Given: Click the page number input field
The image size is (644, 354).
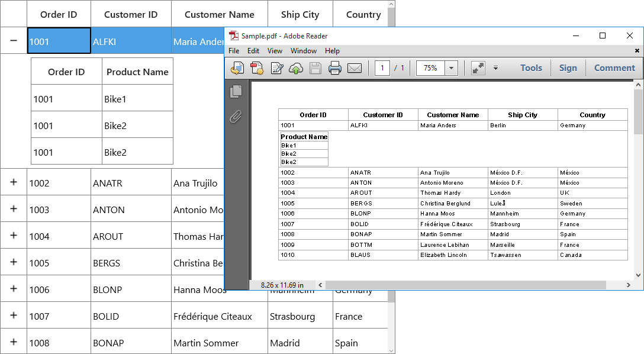Looking at the screenshot, I should [382, 67].
